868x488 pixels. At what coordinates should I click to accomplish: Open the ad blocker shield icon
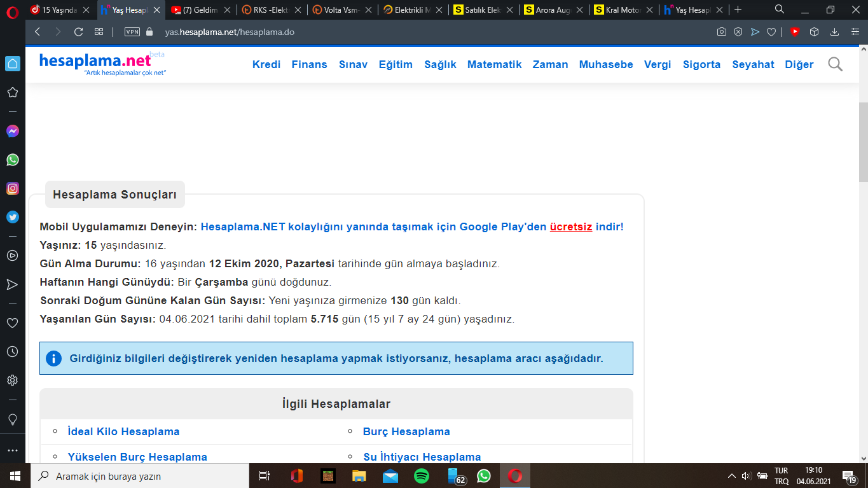(x=738, y=32)
